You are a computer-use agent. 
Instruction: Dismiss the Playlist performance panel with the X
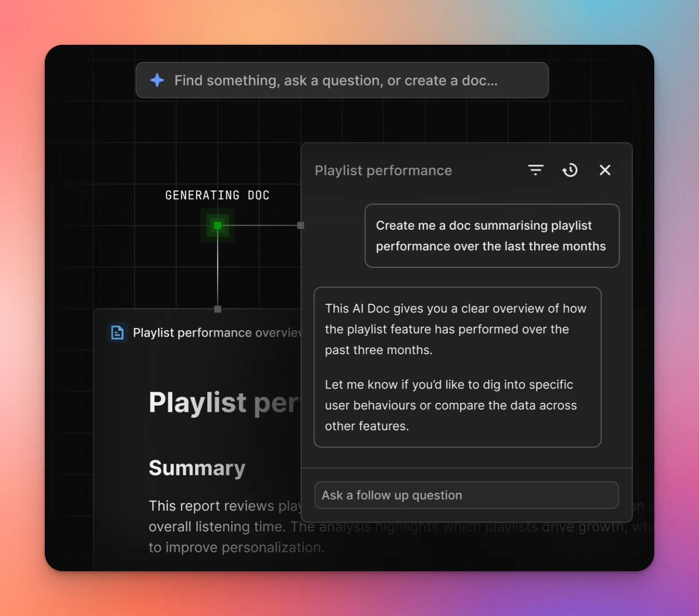[x=605, y=170]
